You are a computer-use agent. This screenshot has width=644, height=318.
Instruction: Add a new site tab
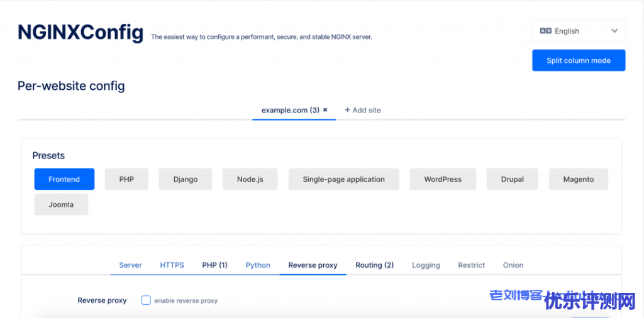coord(363,110)
